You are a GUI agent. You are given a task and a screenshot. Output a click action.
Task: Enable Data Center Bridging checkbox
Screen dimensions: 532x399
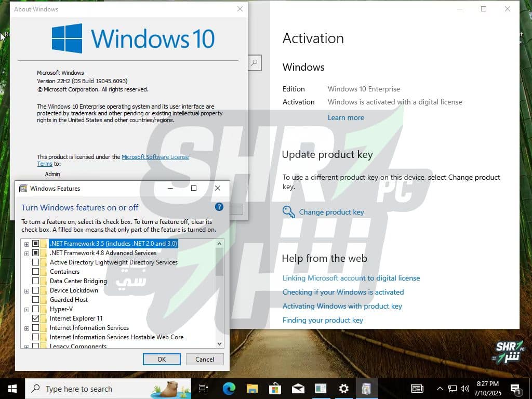click(x=36, y=281)
